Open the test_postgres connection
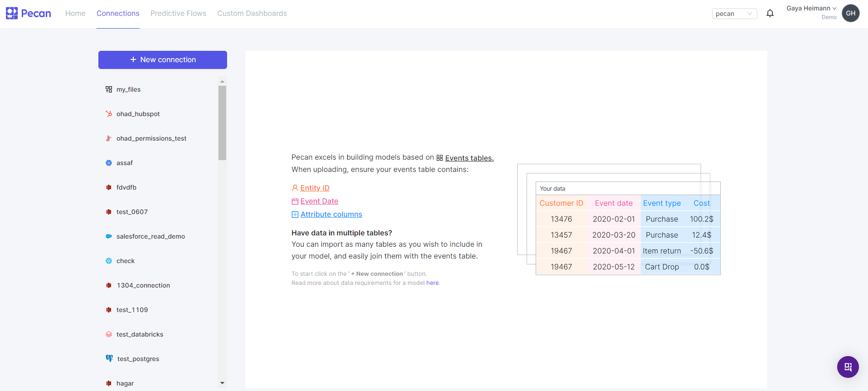This screenshot has height=391, width=868. coord(138,359)
